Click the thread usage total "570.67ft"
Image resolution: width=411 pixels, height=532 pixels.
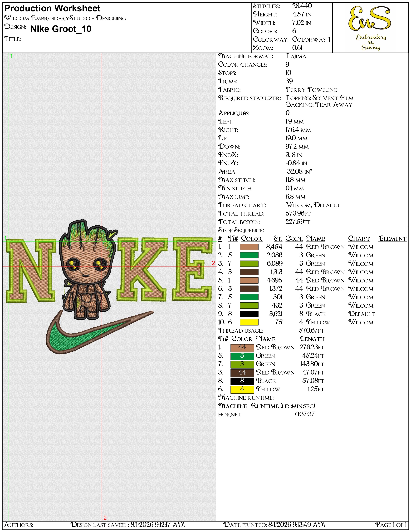[312, 330]
